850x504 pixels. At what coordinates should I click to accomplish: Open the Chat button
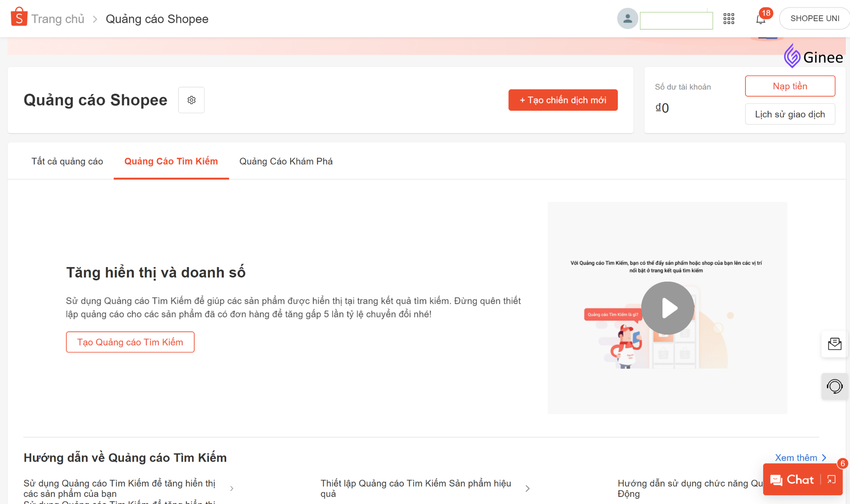pyautogui.click(x=792, y=480)
